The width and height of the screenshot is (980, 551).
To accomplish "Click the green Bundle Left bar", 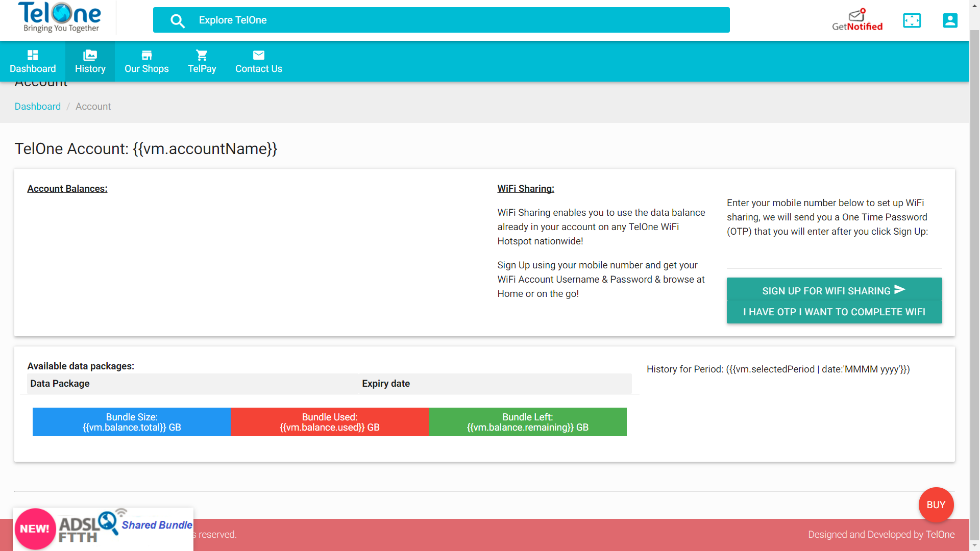I will coord(528,422).
